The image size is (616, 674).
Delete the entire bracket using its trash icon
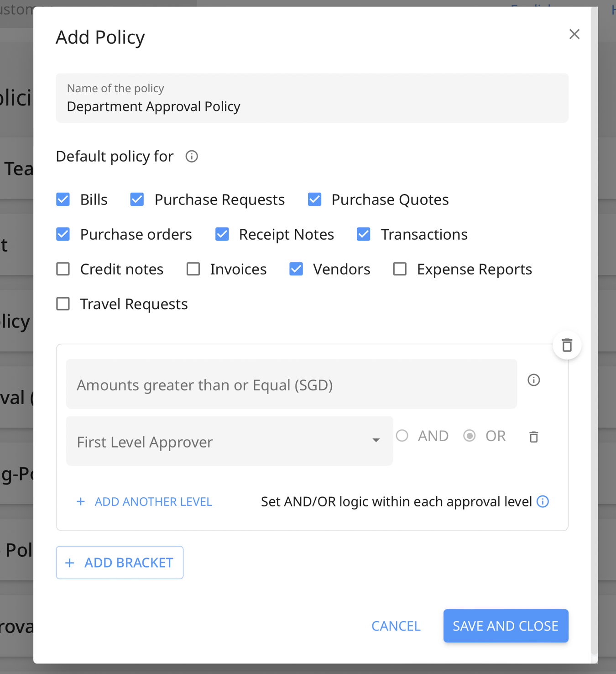(x=567, y=346)
